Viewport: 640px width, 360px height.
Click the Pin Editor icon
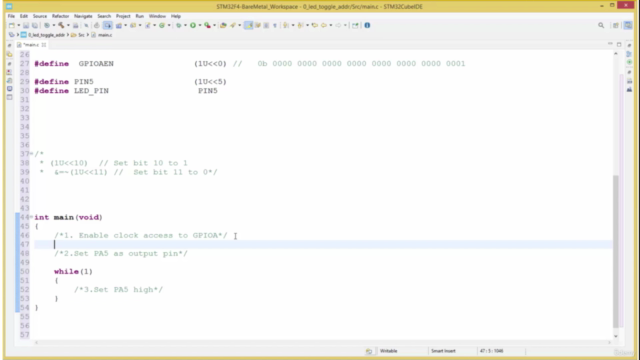click(x=355, y=25)
